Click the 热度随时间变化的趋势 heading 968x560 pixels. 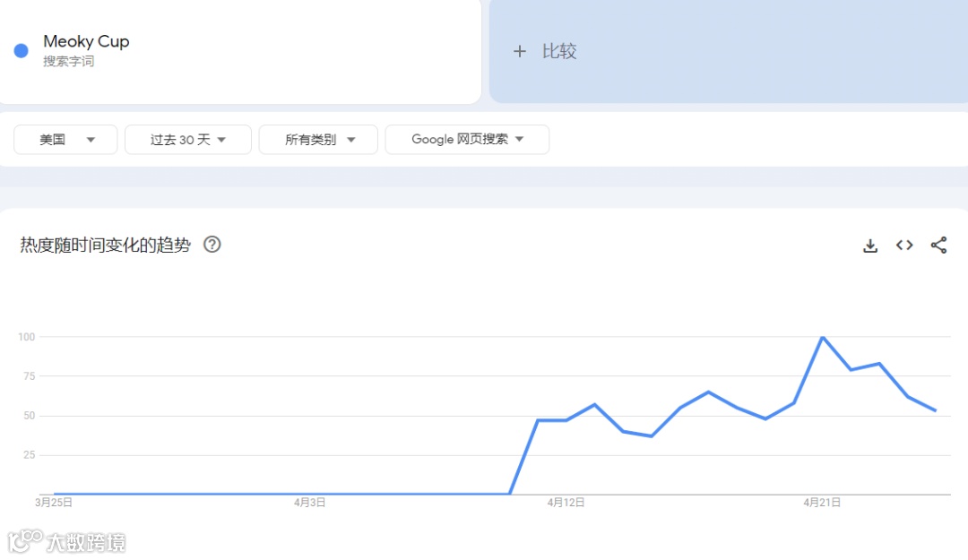click(105, 246)
